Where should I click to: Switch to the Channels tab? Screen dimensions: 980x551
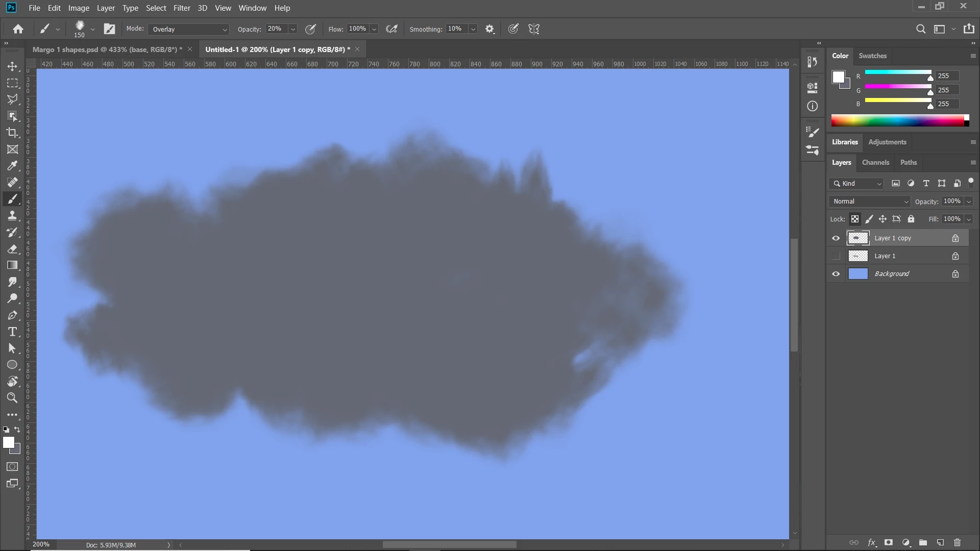[875, 162]
